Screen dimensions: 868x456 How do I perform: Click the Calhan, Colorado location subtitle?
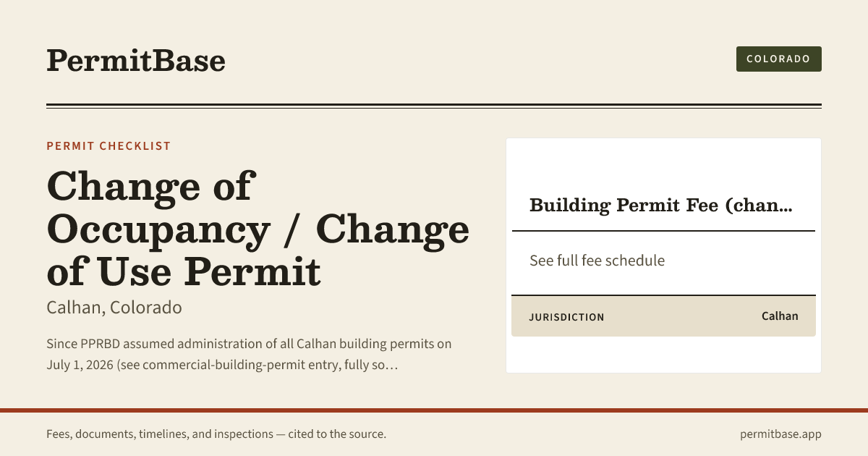click(x=114, y=308)
